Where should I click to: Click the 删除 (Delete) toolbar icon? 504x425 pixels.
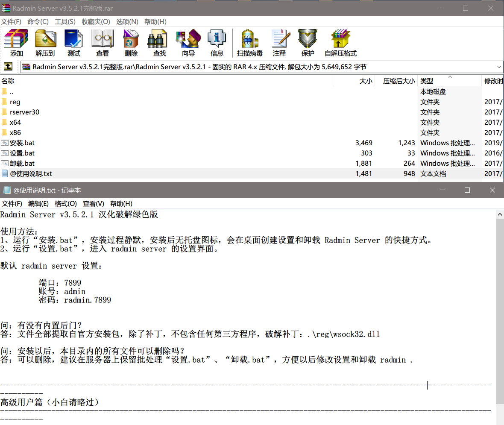coord(131,38)
